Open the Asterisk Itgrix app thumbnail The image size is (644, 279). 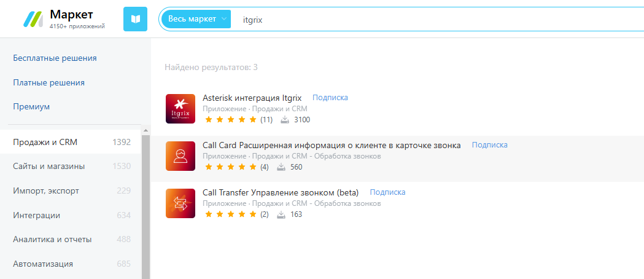click(180, 109)
